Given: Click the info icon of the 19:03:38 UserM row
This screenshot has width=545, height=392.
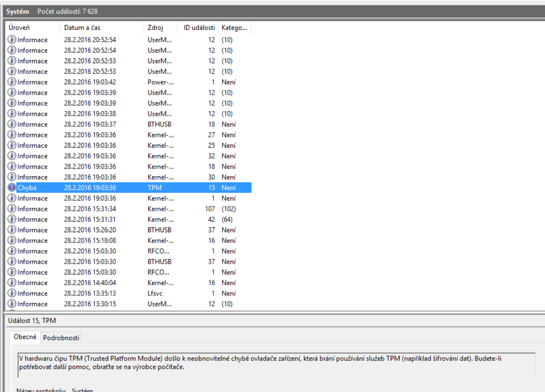Looking at the screenshot, I should click(12, 114).
